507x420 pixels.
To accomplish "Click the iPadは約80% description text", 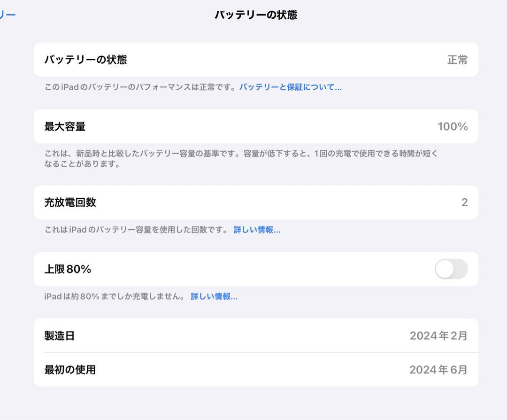I will 115,296.
